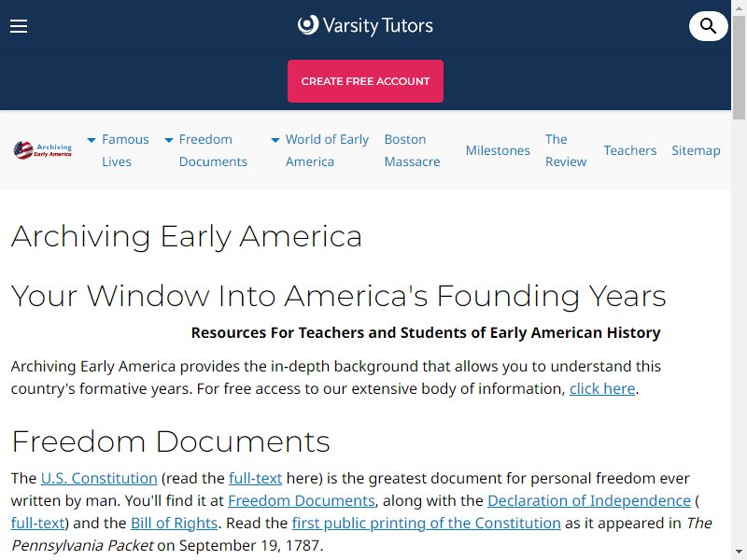Open the U.S. Constitution link

(99, 478)
